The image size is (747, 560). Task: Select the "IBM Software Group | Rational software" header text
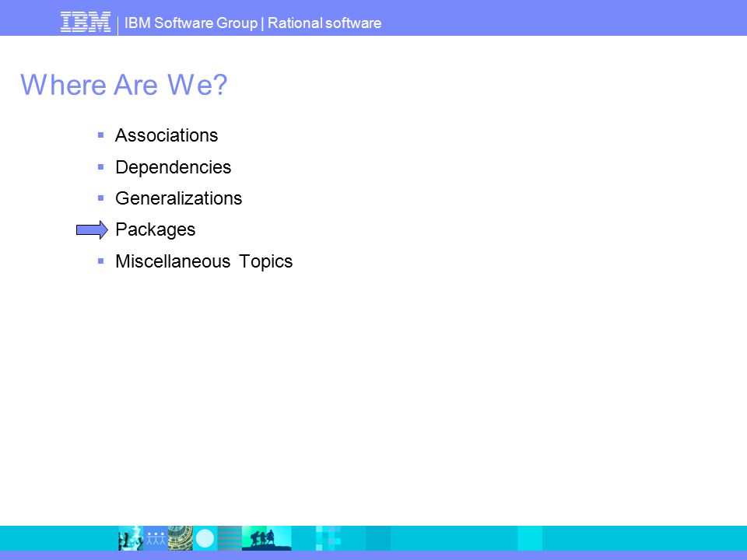(252, 23)
